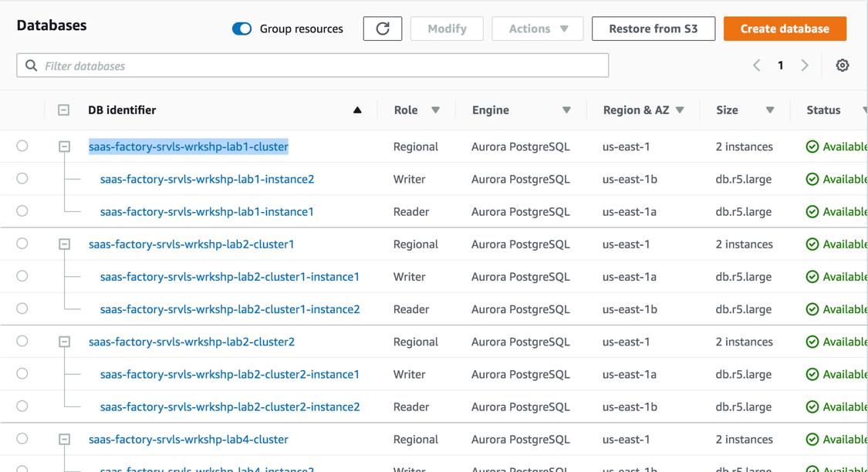Image resolution: width=868 pixels, height=472 pixels.
Task: Collapse all groups via header collapse box
Action: 64,110
